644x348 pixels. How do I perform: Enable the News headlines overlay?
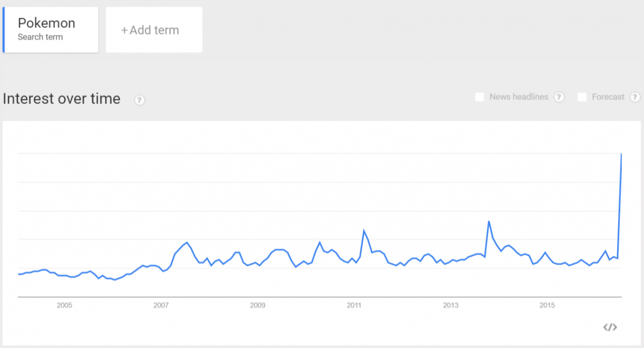point(479,97)
